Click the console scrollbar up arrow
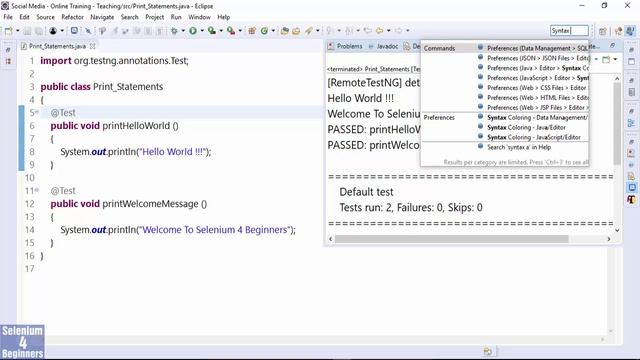 click(x=617, y=78)
